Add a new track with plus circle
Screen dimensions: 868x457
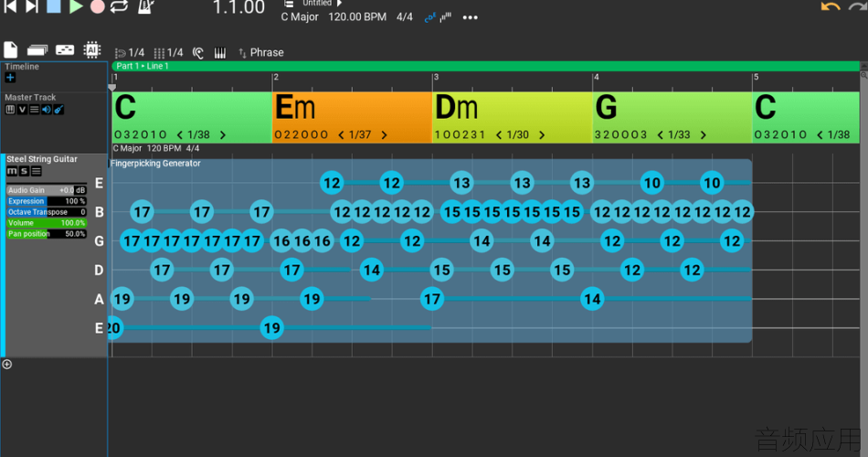pos(7,364)
